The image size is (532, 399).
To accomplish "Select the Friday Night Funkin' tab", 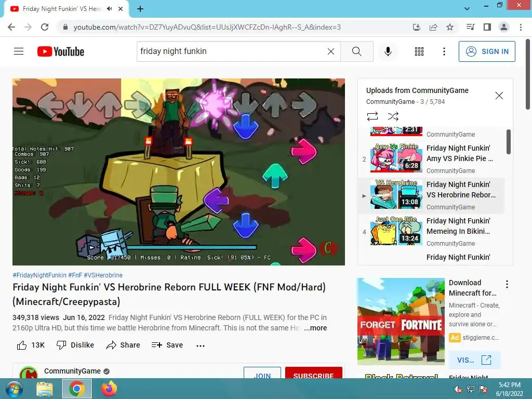I will point(62,9).
